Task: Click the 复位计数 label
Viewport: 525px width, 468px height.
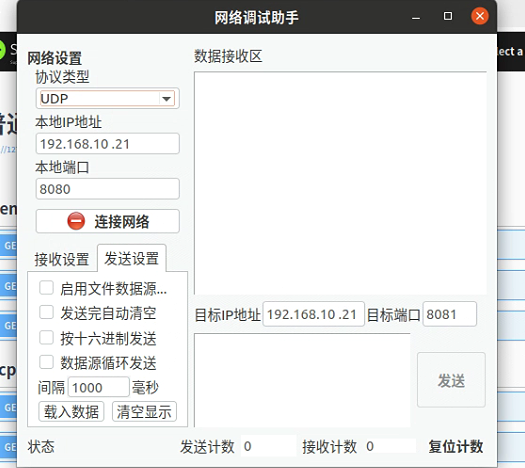Action: [x=456, y=446]
